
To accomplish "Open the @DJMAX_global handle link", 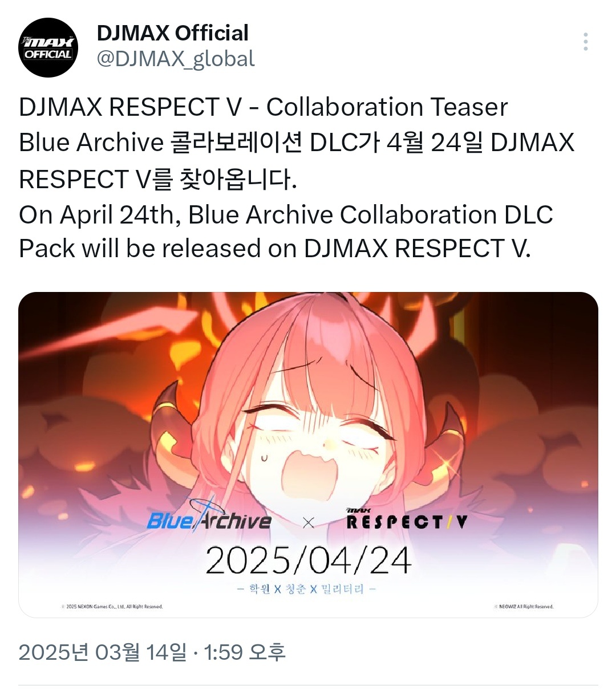I will pos(176,59).
